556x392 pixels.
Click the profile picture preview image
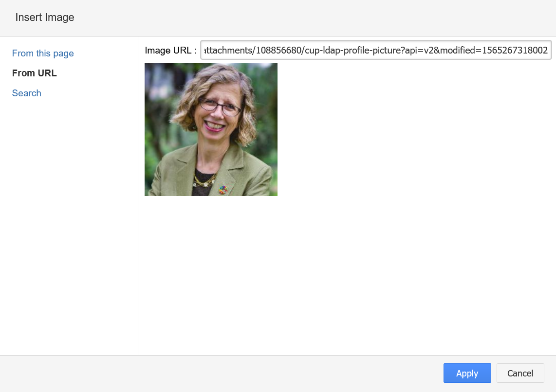(211, 129)
